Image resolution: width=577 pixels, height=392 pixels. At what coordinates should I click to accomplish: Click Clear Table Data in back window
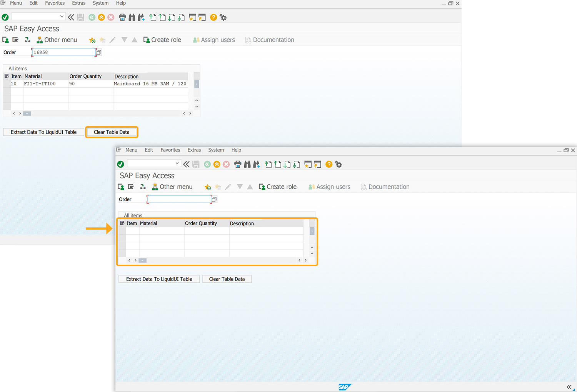[x=112, y=132]
